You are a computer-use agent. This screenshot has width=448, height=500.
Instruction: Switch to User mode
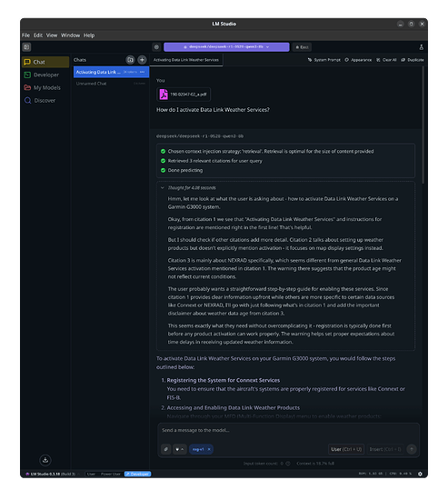(x=91, y=475)
